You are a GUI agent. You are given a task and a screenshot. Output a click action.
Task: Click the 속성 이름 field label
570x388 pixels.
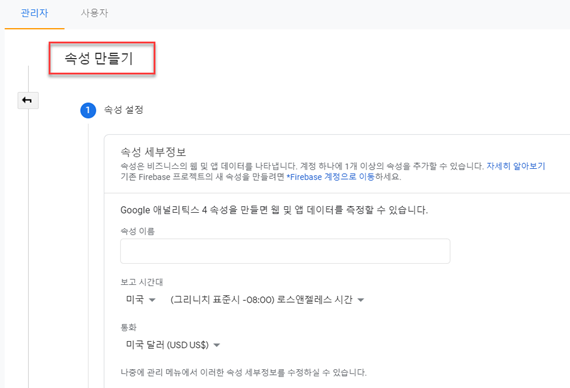137,231
